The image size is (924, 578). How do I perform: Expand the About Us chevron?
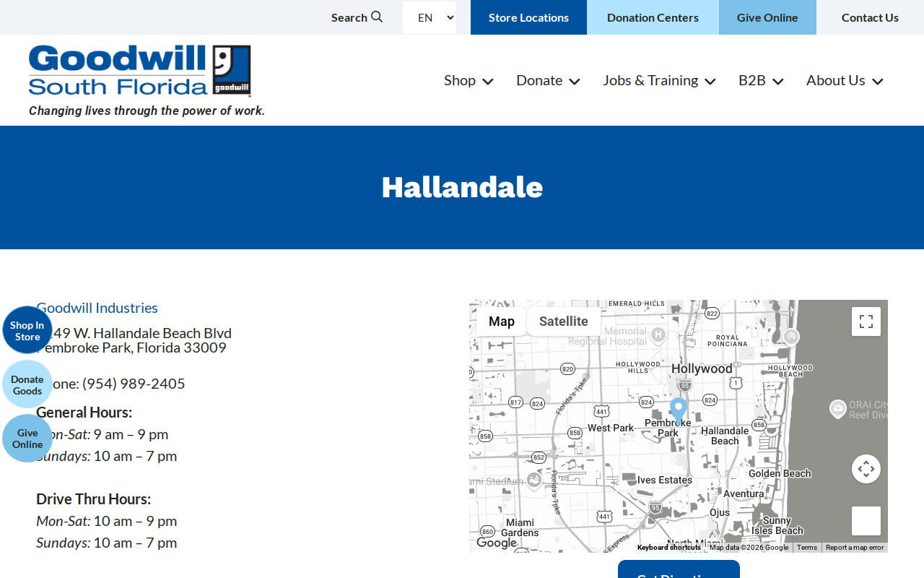878,82
